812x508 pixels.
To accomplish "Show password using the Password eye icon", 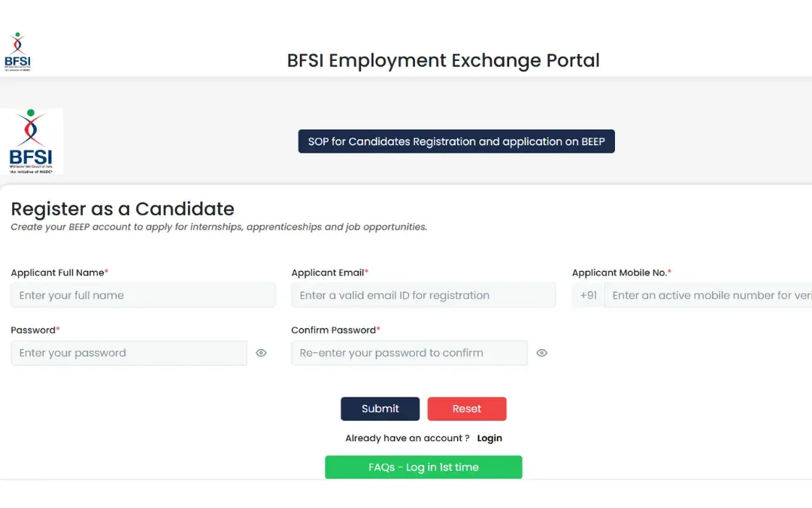I will [x=261, y=353].
